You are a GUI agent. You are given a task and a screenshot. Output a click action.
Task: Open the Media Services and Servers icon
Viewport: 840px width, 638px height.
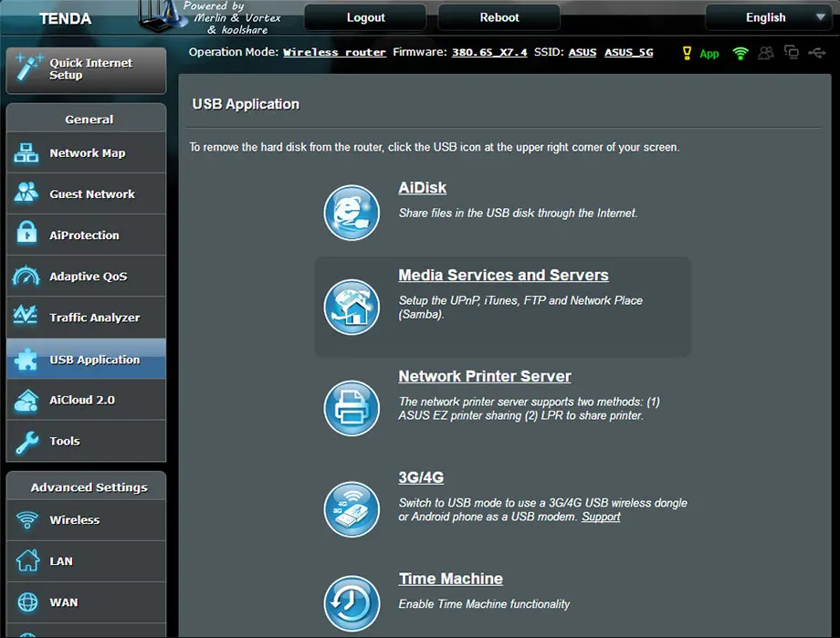click(x=352, y=307)
